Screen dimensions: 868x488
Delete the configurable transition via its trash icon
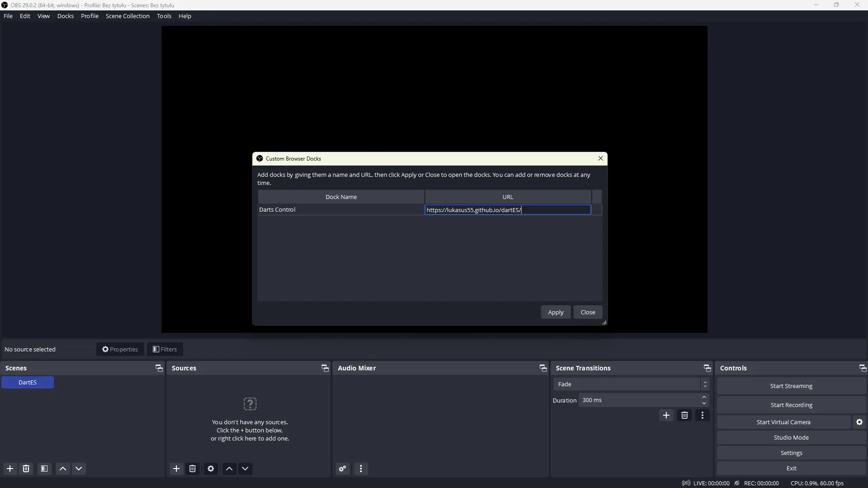pyautogui.click(x=684, y=415)
